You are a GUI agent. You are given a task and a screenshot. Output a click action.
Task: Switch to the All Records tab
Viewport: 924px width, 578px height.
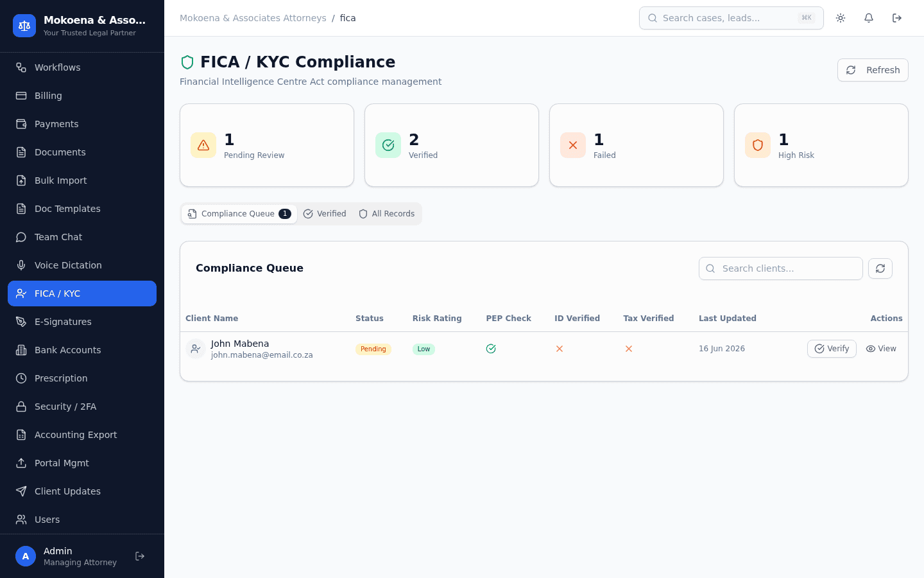(386, 214)
